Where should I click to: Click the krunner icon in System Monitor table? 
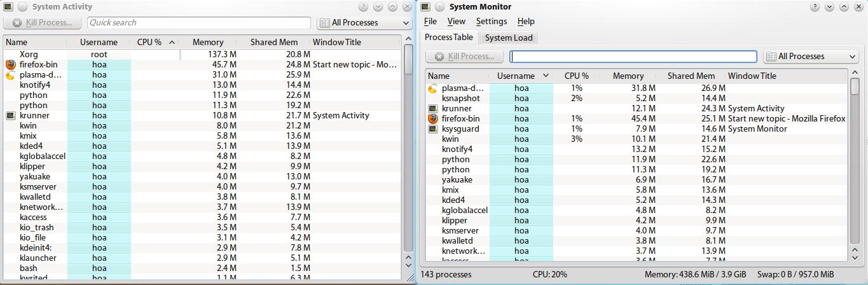click(433, 109)
